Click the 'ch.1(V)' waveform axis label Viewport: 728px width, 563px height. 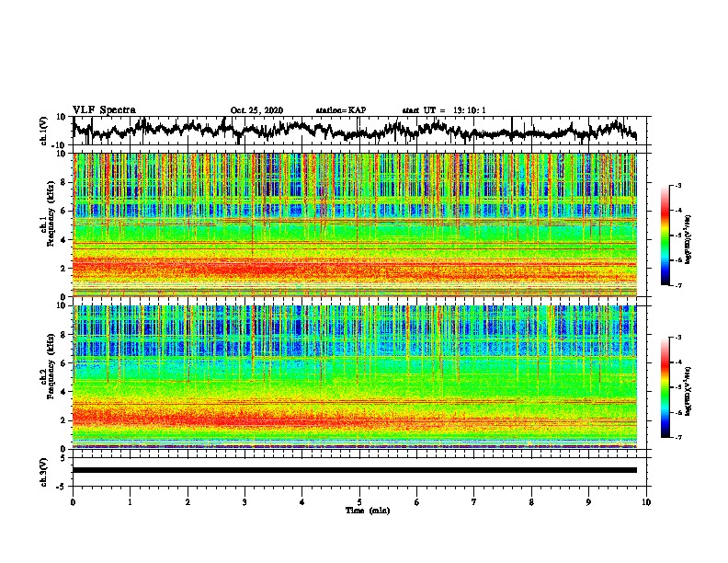coord(43,131)
